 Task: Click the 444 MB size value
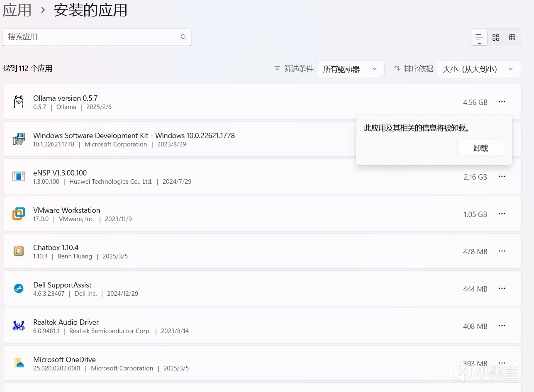475,289
